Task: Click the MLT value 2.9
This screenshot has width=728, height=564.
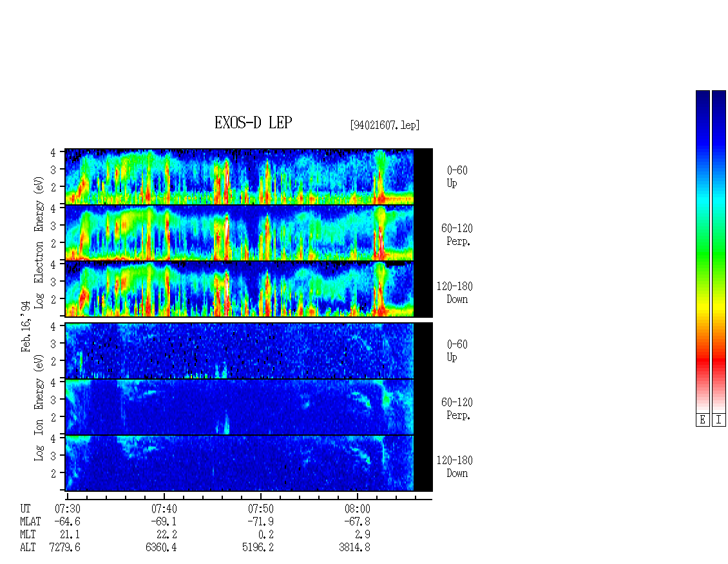Action: coord(362,535)
